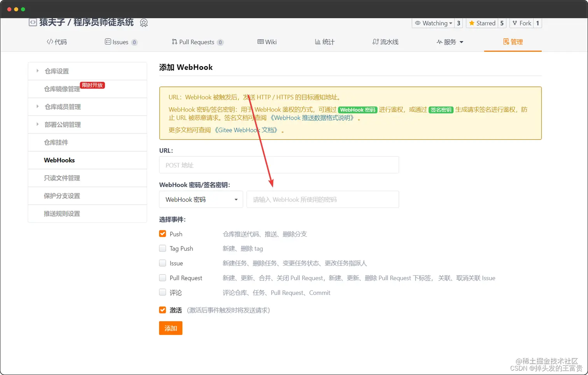
Task: Click the POST 地址 URL input field
Action: coord(279,165)
